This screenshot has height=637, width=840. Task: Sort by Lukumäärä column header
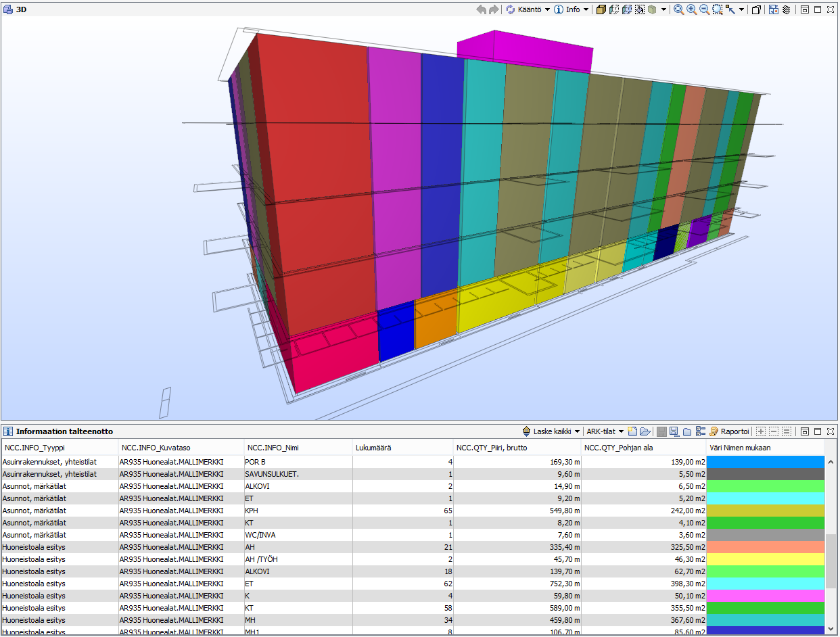(x=403, y=447)
